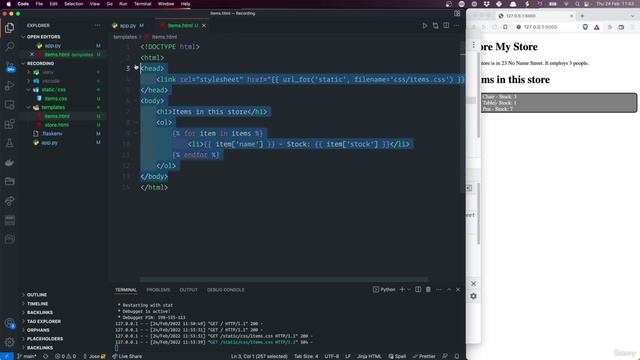Screen dimensions: 640x360
Task: Open store.html in the templates folder
Action: [x=57, y=125]
